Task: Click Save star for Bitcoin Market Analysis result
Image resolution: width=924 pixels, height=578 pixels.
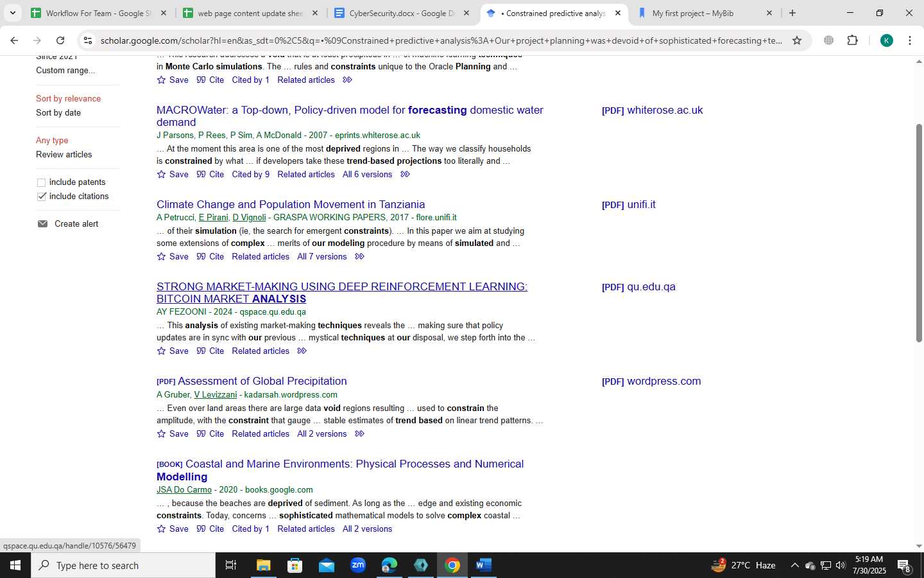Action: [161, 351]
